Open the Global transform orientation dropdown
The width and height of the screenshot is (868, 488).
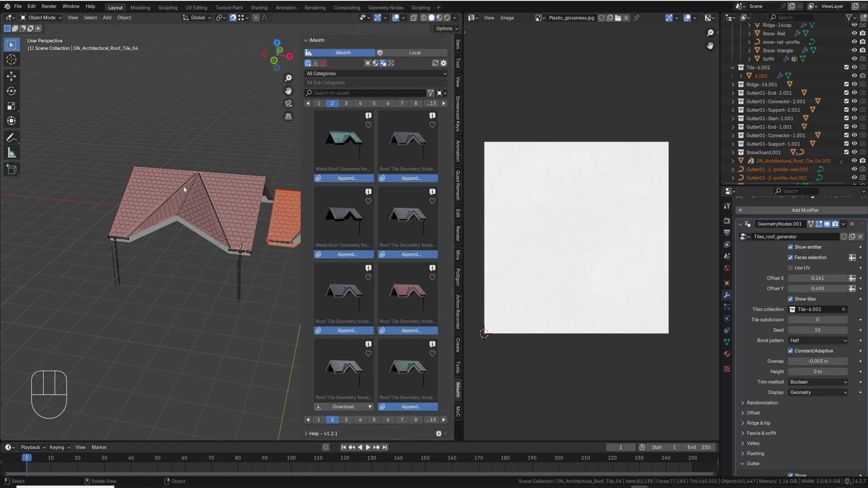coord(197,18)
